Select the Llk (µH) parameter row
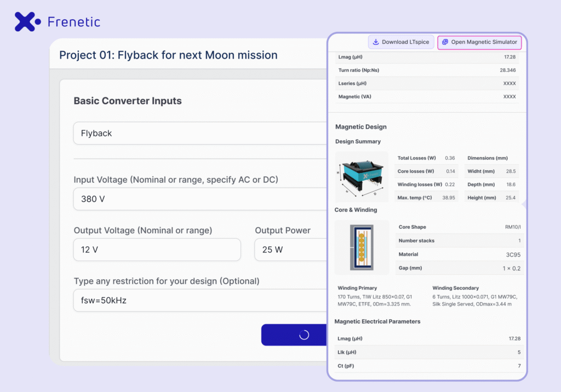Image resolution: width=561 pixels, height=392 pixels. coord(429,352)
